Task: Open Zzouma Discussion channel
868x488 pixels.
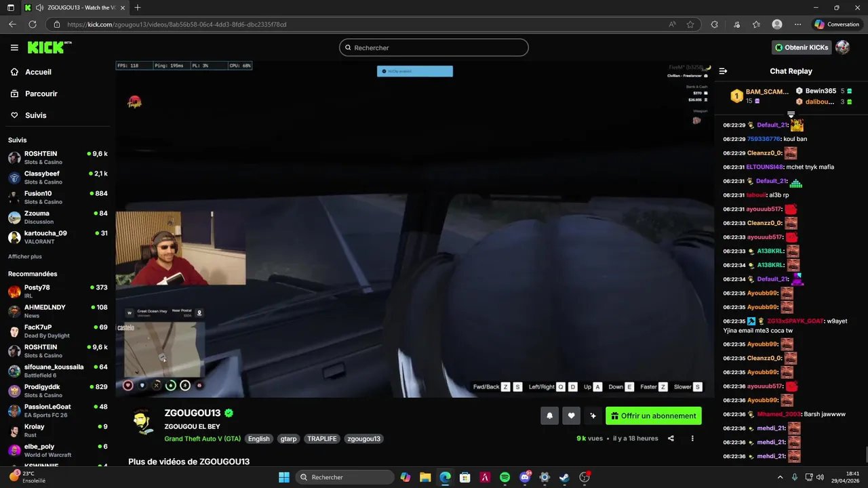Action: pos(57,217)
